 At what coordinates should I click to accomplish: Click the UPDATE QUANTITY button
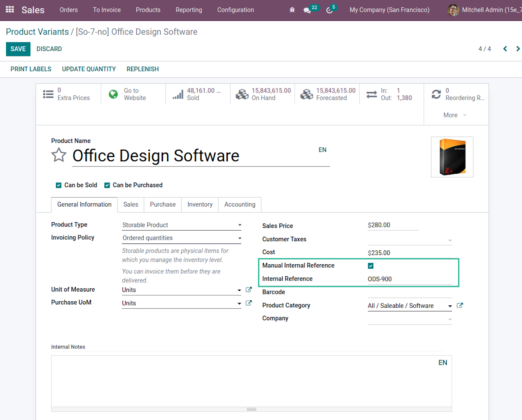[89, 69]
